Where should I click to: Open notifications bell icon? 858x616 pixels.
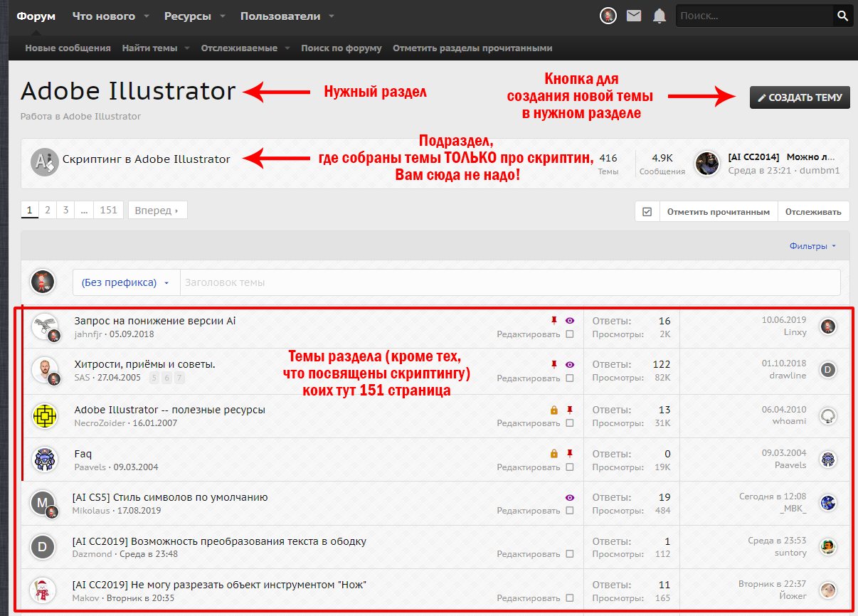pyautogui.click(x=660, y=16)
